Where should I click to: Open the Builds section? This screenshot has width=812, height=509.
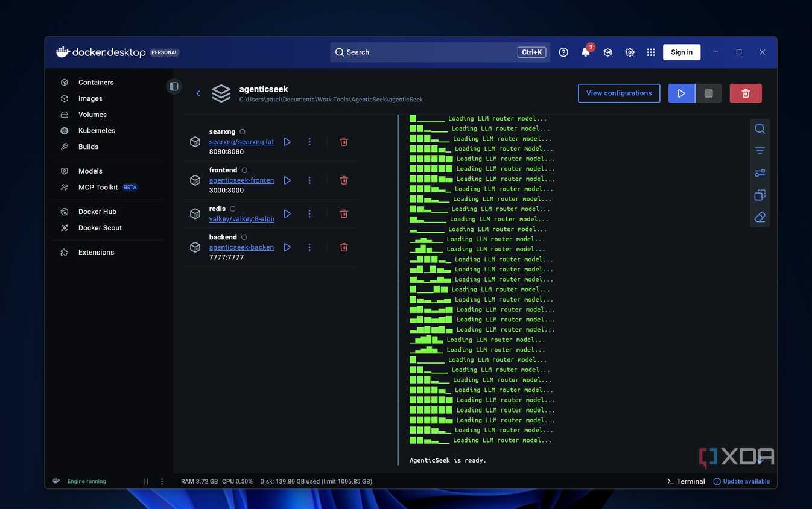point(88,147)
